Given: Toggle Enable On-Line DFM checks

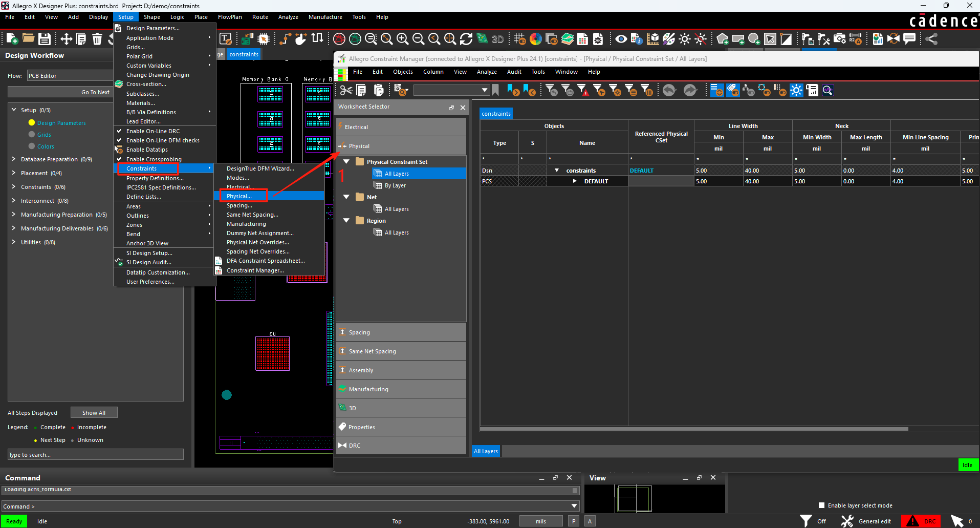Looking at the screenshot, I should point(163,140).
